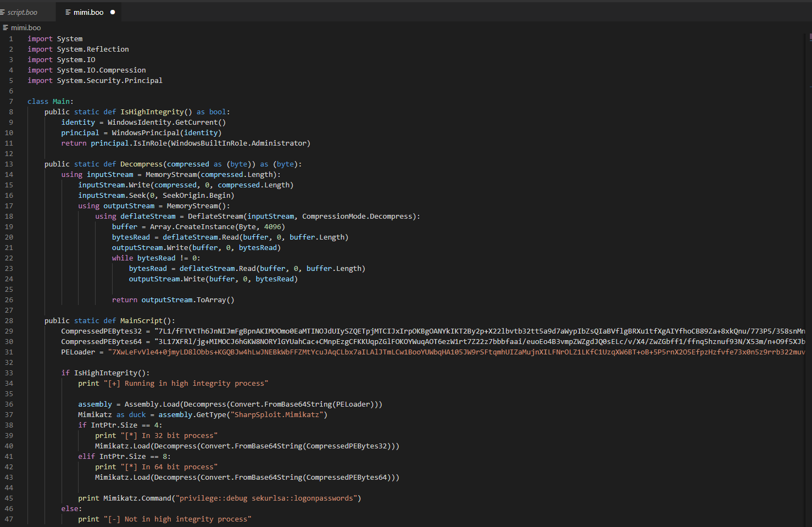Click 'WindowsBuiltInRole.Administrator' text
The height and width of the screenshot is (527, 812).
point(238,143)
